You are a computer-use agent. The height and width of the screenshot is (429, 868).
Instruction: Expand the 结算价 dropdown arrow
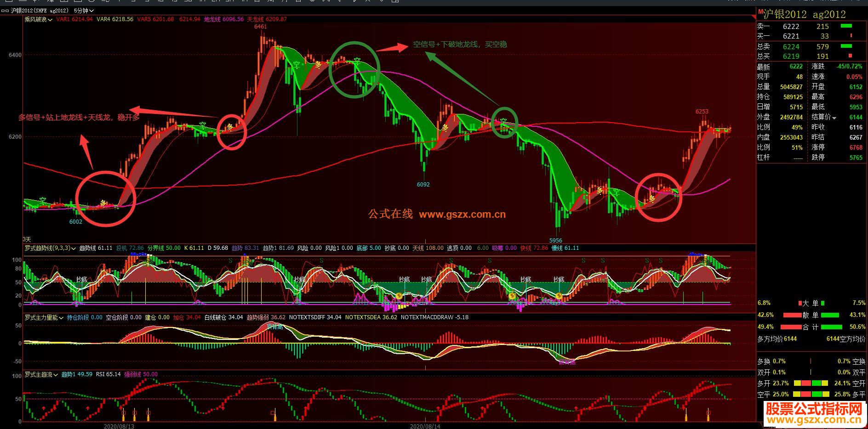[x=834, y=118]
